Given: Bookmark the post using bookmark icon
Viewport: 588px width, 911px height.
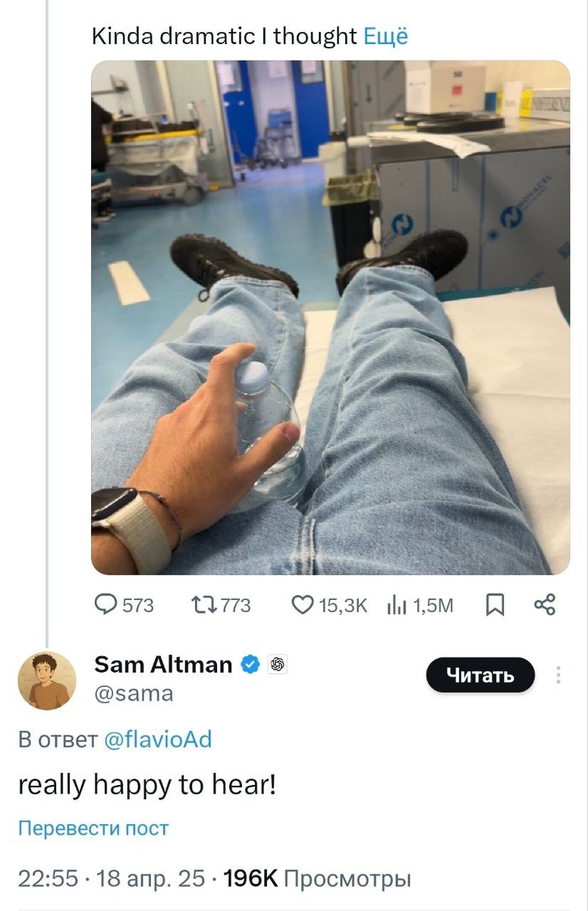Looking at the screenshot, I should [x=495, y=604].
